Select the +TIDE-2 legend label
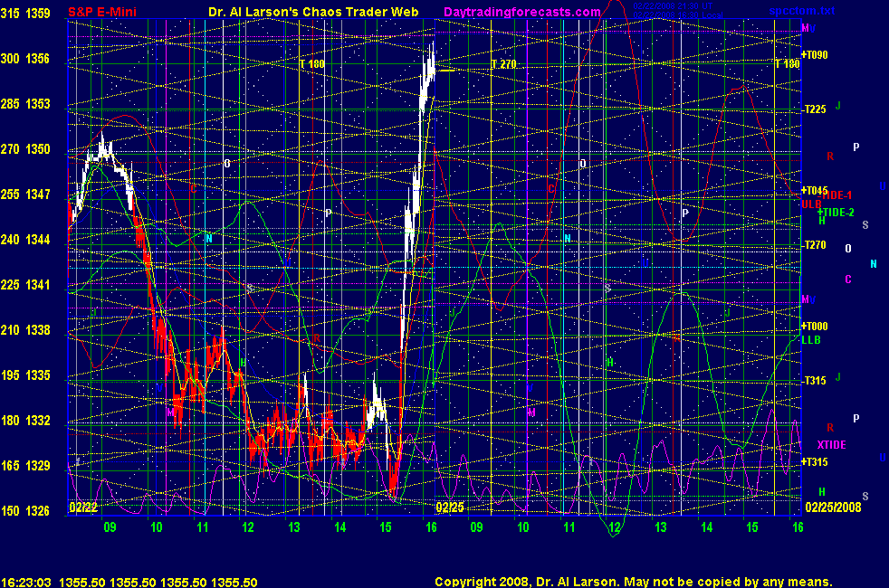Image resolution: width=889 pixels, height=588 pixels. 836,213
